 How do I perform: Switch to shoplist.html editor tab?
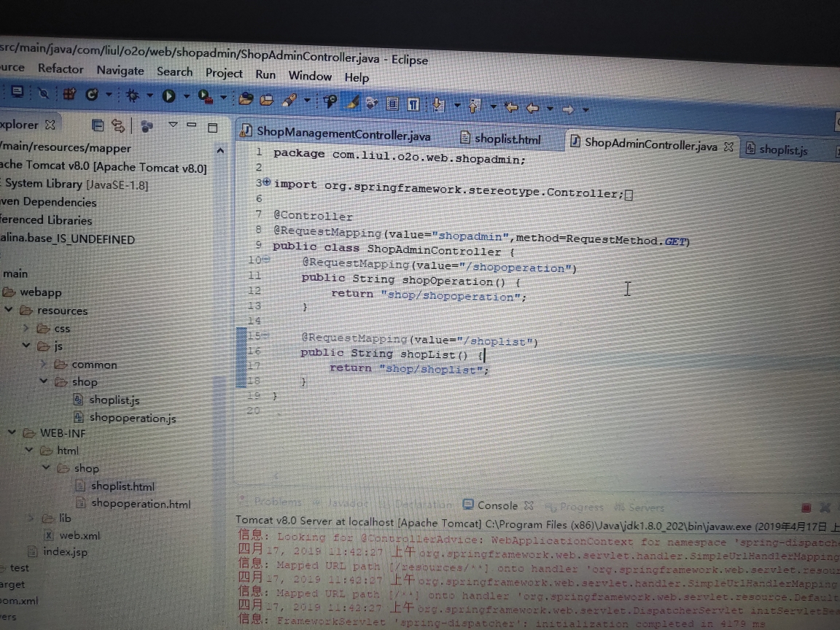pyautogui.click(x=500, y=139)
